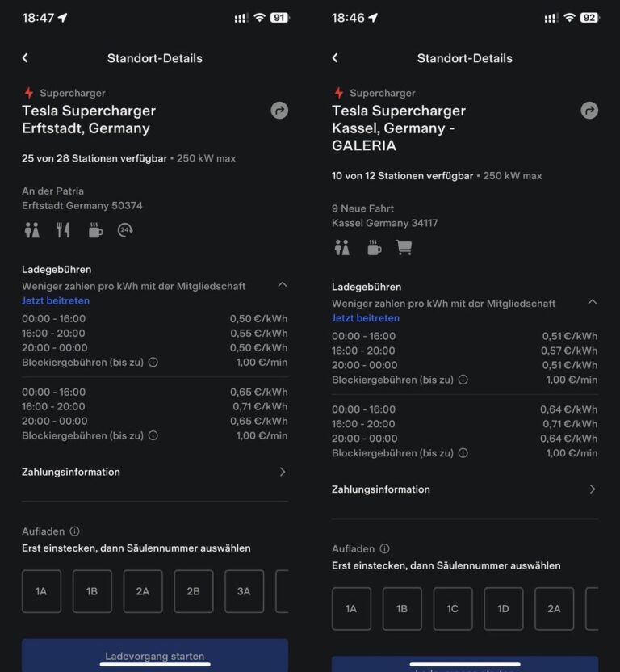Select charging stall 1C at Kassel

pos(452,608)
